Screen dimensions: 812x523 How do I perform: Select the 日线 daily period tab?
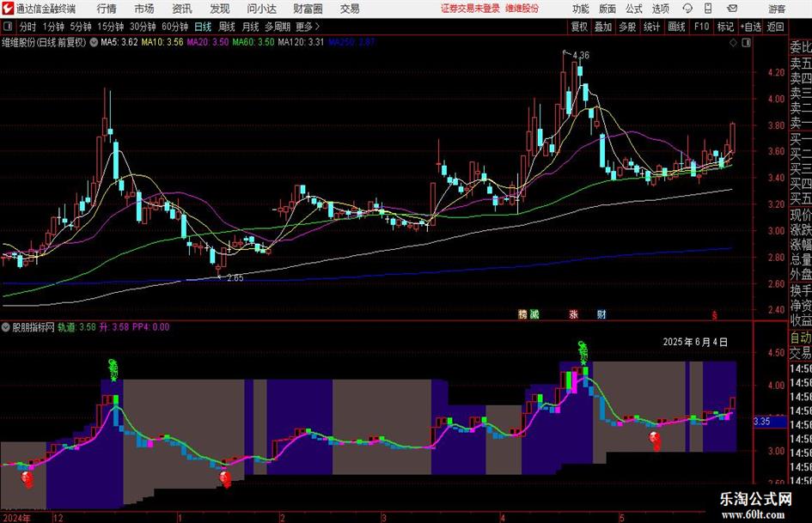pos(203,27)
